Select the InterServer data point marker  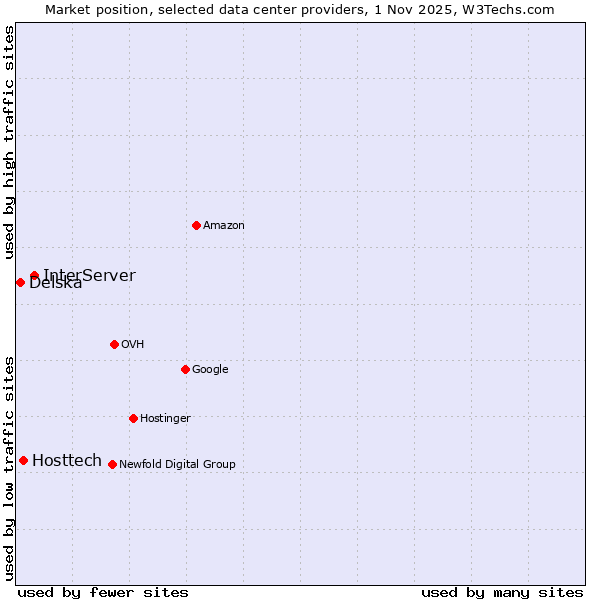tap(34, 275)
